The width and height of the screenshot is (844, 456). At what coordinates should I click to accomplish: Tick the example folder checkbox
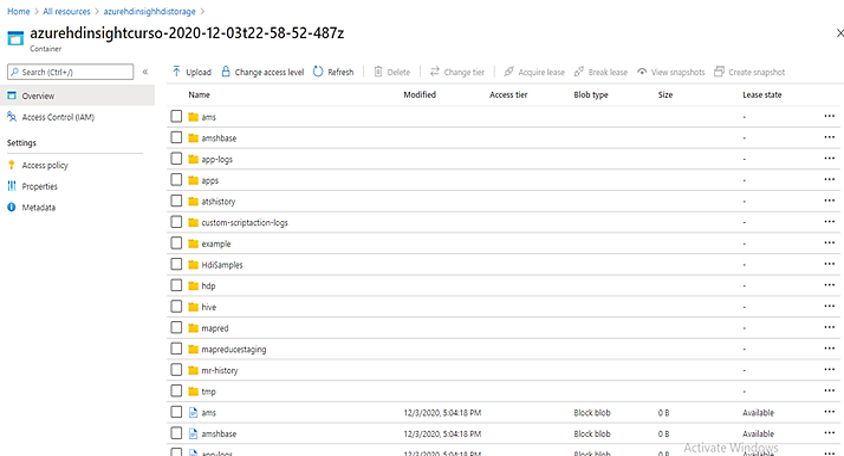tap(176, 243)
